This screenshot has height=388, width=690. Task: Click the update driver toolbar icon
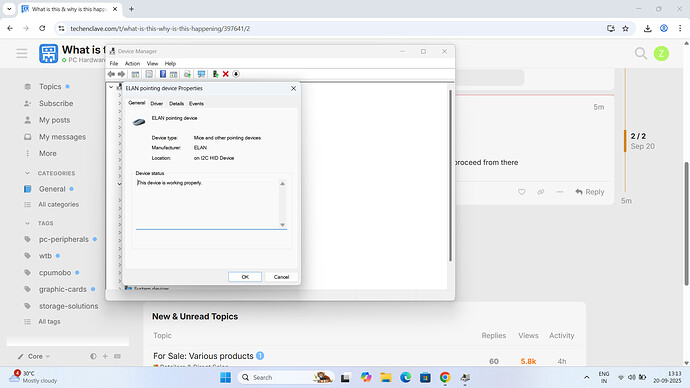pyautogui.click(x=215, y=74)
